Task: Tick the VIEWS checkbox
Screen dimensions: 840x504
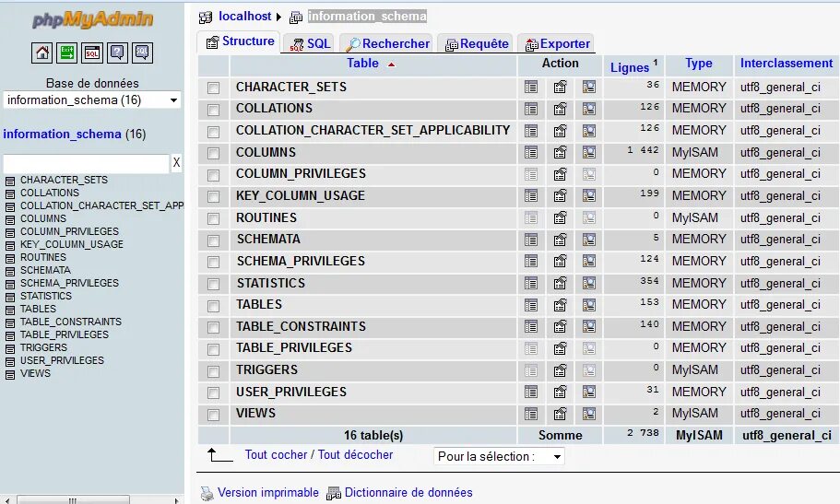Action: (x=213, y=415)
